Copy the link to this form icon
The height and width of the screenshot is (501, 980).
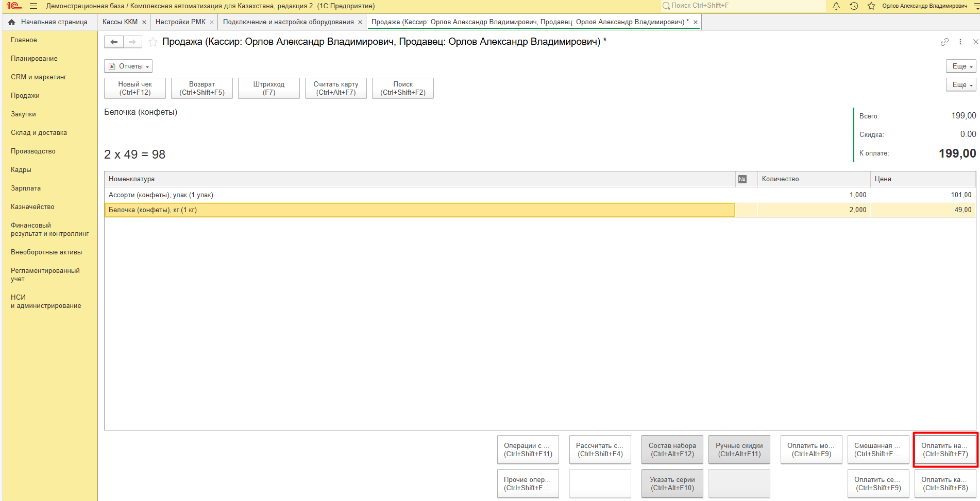pyautogui.click(x=944, y=42)
